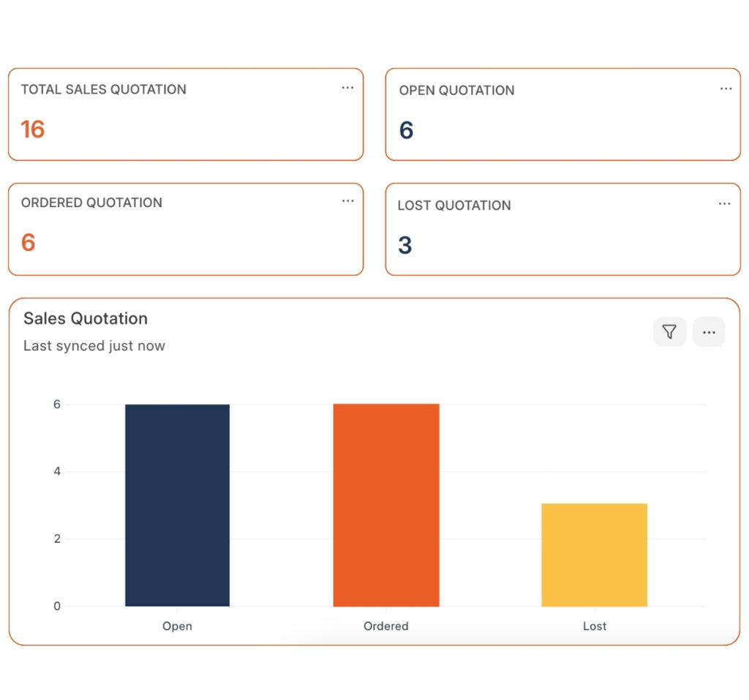The width and height of the screenshot is (749, 700).
Task: Open the Ordered Quotation card options menu
Action: [x=347, y=201]
